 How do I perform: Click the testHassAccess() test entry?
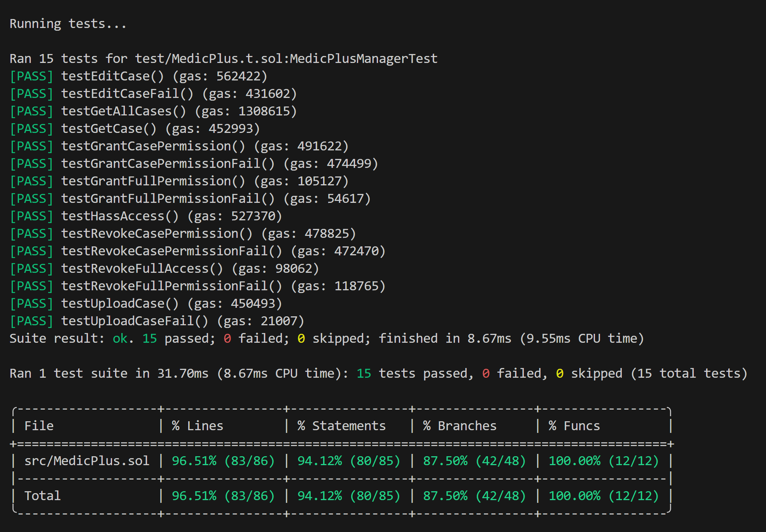click(120, 216)
